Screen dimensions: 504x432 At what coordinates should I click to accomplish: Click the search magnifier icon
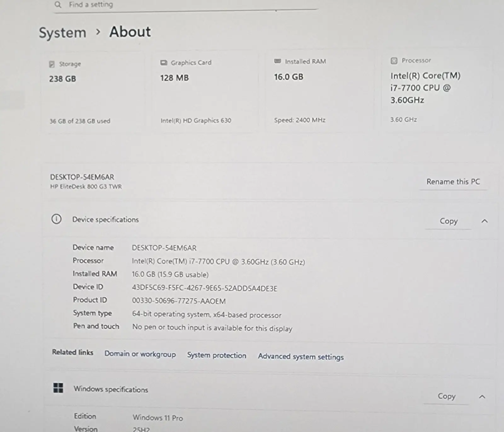pos(58,5)
